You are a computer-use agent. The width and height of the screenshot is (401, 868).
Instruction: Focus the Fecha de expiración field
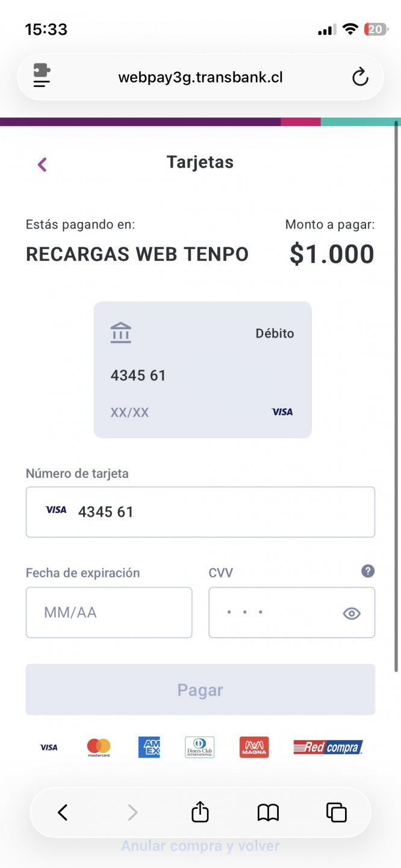[109, 612]
